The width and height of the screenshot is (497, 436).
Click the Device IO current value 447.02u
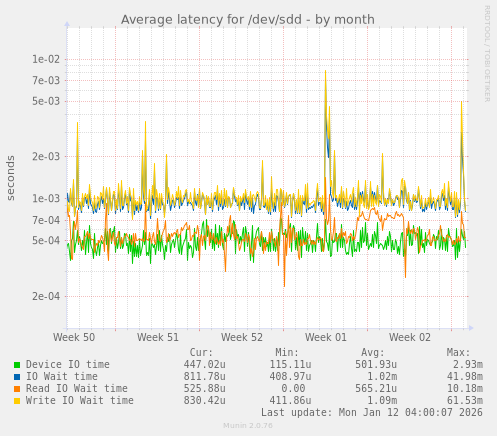[204, 364]
